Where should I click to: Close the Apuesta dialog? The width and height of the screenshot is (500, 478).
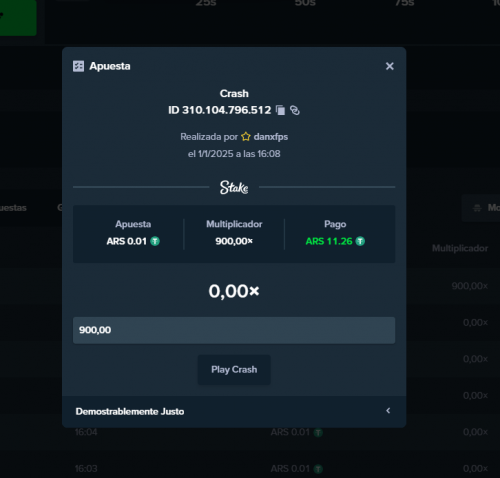click(x=390, y=66)
